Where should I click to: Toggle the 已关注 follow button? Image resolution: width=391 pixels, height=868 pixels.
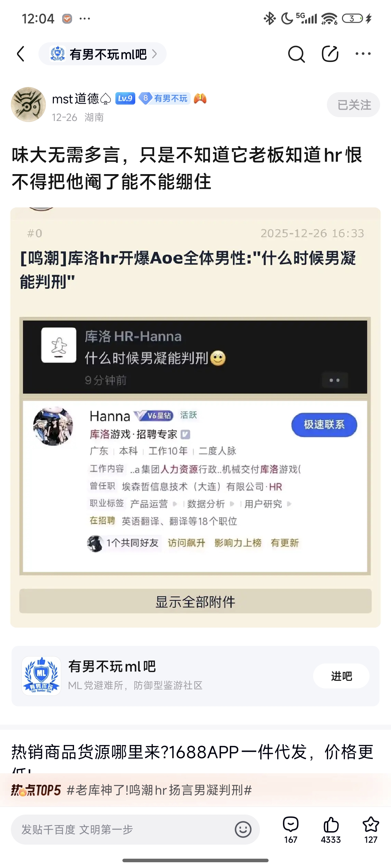tap(353, 105)
